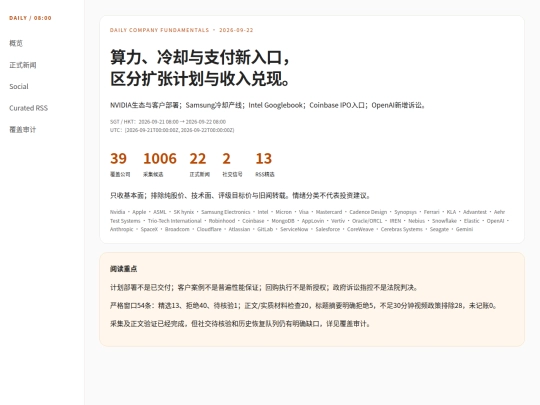The height and width of the screenshot is (405, 540).
Task: Click Cadence Design in the company list
Action: pyautogui.click(x=368, y=212)
